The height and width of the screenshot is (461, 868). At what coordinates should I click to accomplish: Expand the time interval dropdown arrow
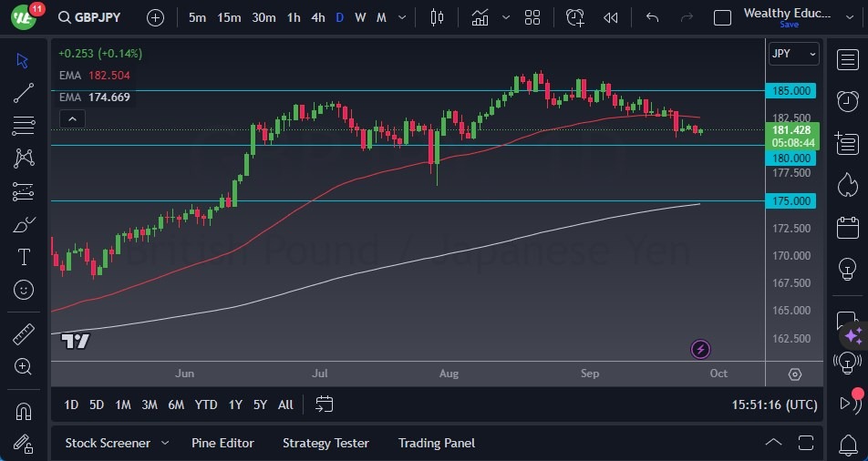tap(403, 17)
